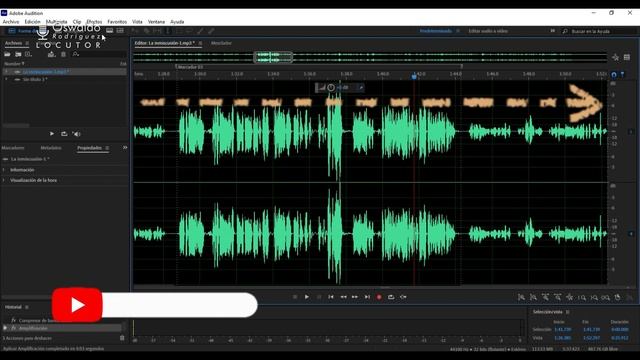The image size is (640, 360).
Task: Click the rewind transport button
Action: pos(343,297)
